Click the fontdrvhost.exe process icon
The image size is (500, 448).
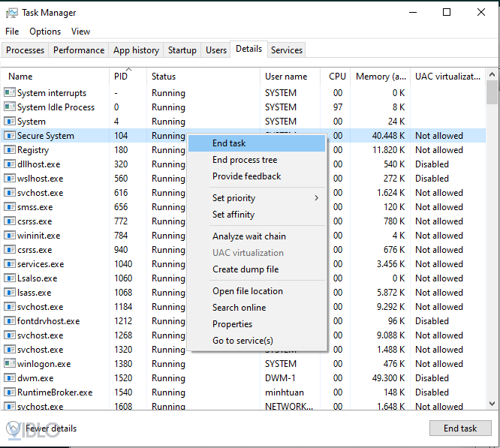(10, 321)
